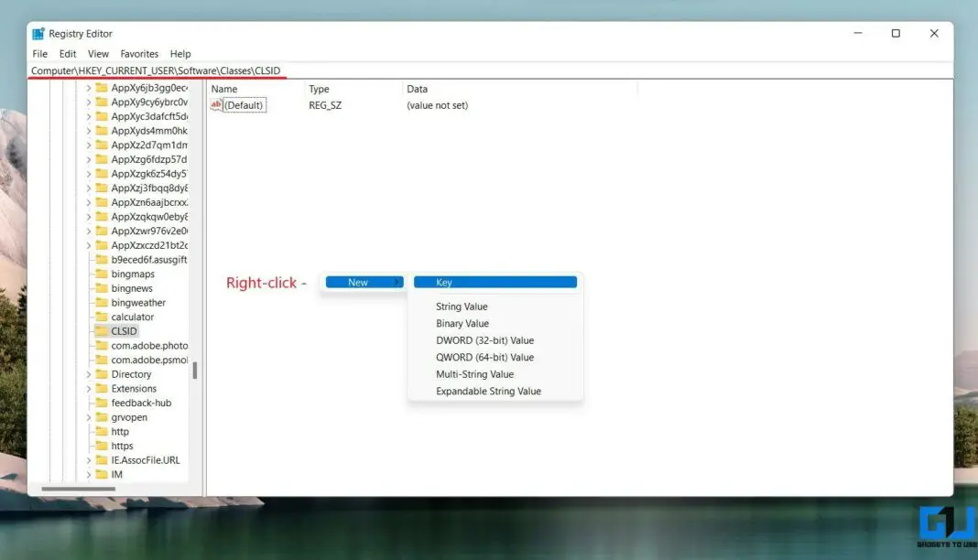Viewport: 978px width, 560px height.
Task: Click the Registry Editor icon in title bar
Action: [x=38, y=33]
